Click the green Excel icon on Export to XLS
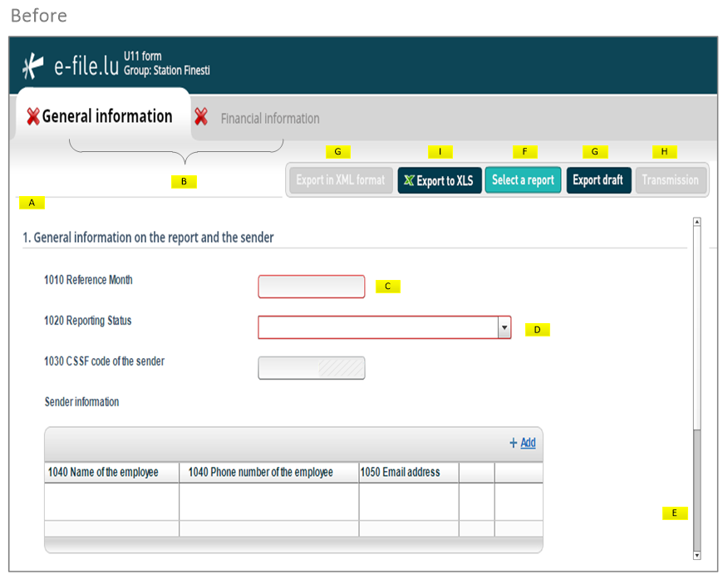This screenshot has height=579, width=728. (409, 180)
